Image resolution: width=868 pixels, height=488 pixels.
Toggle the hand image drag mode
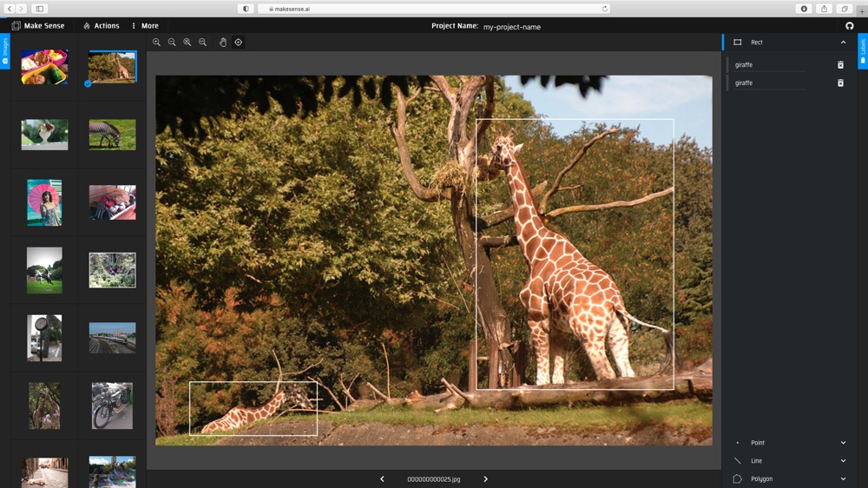click(x=223, y=42)
